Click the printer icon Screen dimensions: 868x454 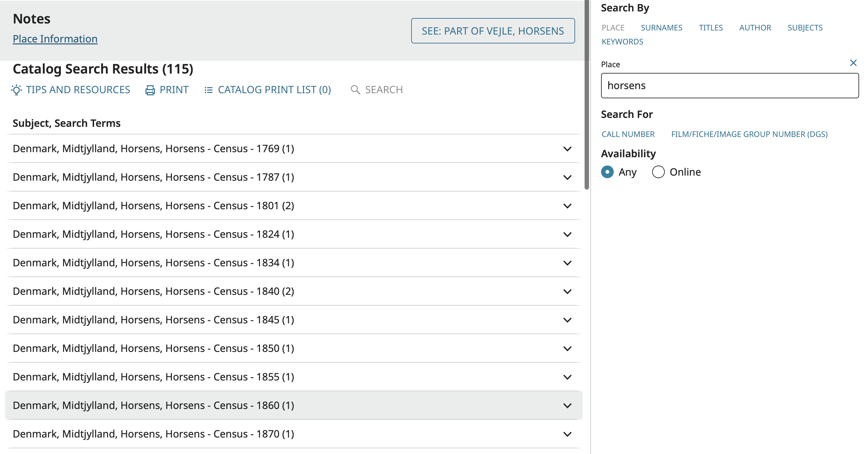150,90
